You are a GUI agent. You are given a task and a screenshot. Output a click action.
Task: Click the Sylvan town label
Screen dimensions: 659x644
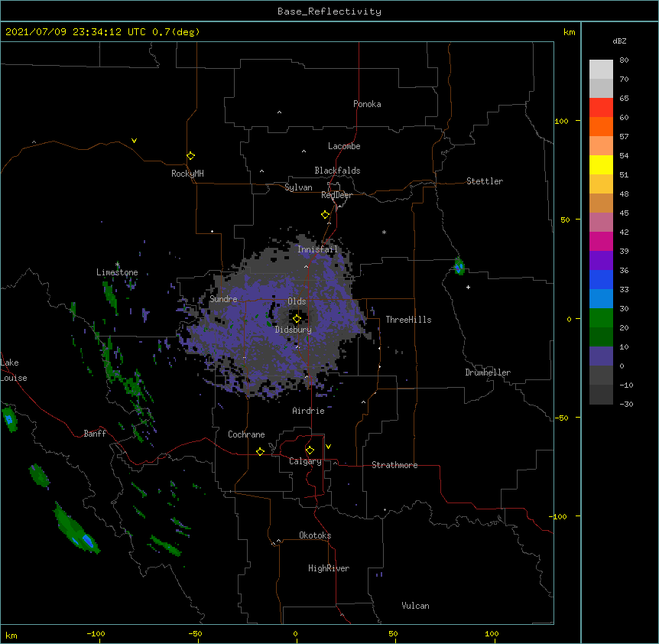click(298, 187)
